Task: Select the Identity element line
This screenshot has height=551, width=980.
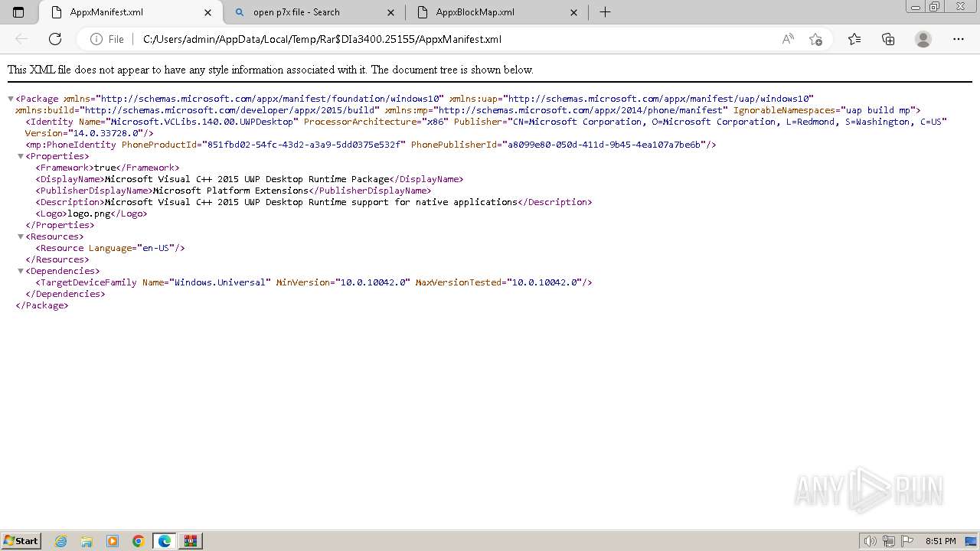Action: click(x=486, y=127)
